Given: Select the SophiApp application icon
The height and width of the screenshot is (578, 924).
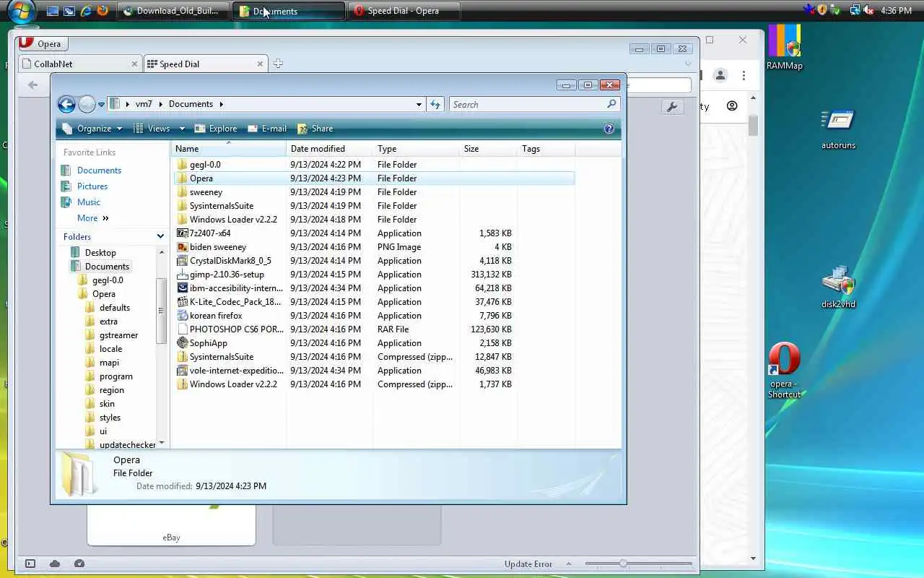Looking at the screenshot, I should click(x=183, y=343).
